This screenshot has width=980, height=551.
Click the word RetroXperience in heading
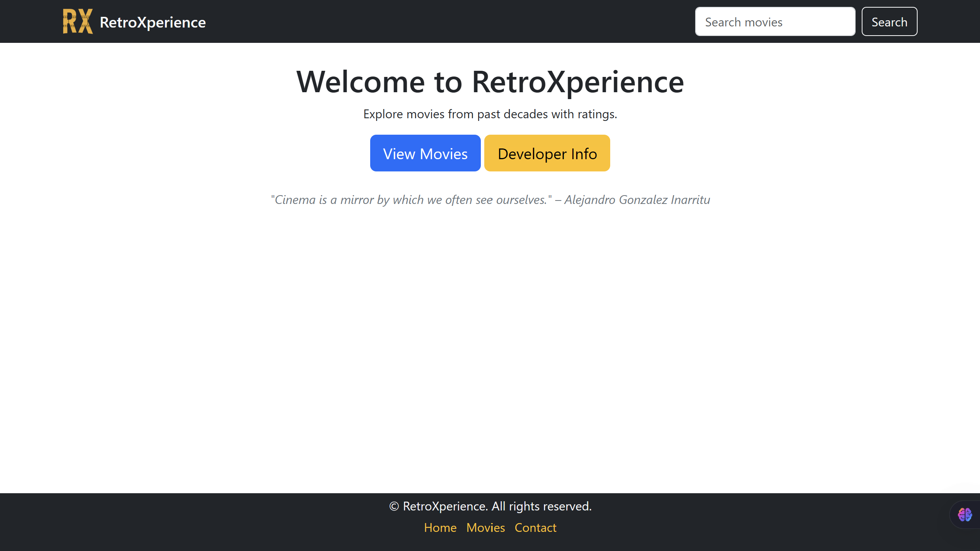tap(578, 82)
